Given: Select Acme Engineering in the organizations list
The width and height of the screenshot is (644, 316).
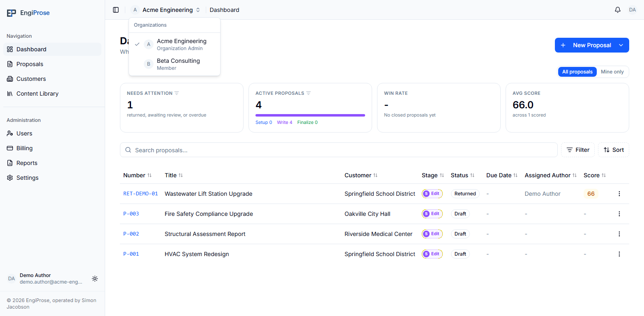Looking at the screenshot, I should click(175, 44).
